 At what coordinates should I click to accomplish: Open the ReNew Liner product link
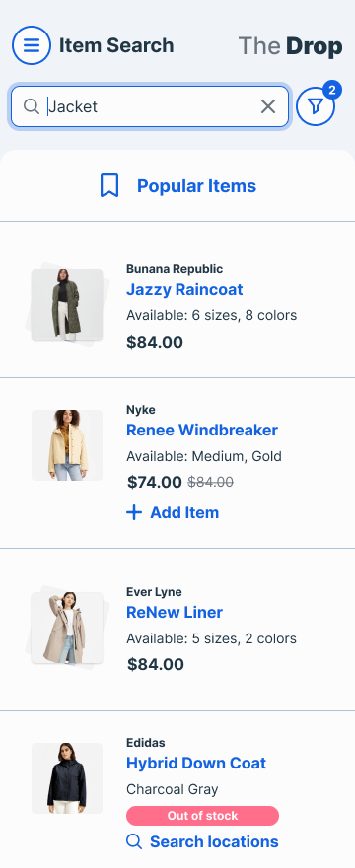(175, 612)
